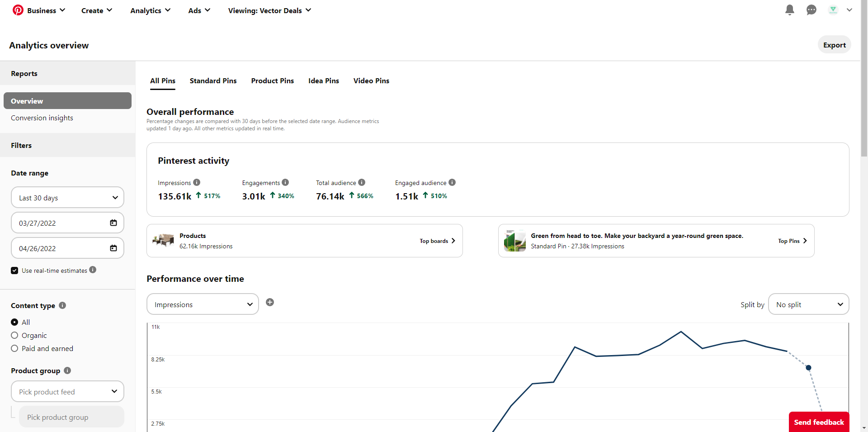Open Viewing: Vector Deals account switcher
The height and width of the screenshot is (432, 868).
point(269,10)
